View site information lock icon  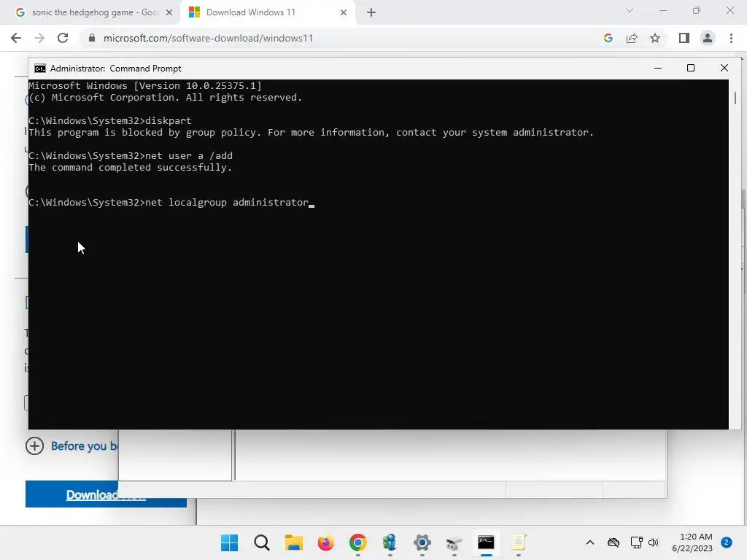tap(92, 38)
